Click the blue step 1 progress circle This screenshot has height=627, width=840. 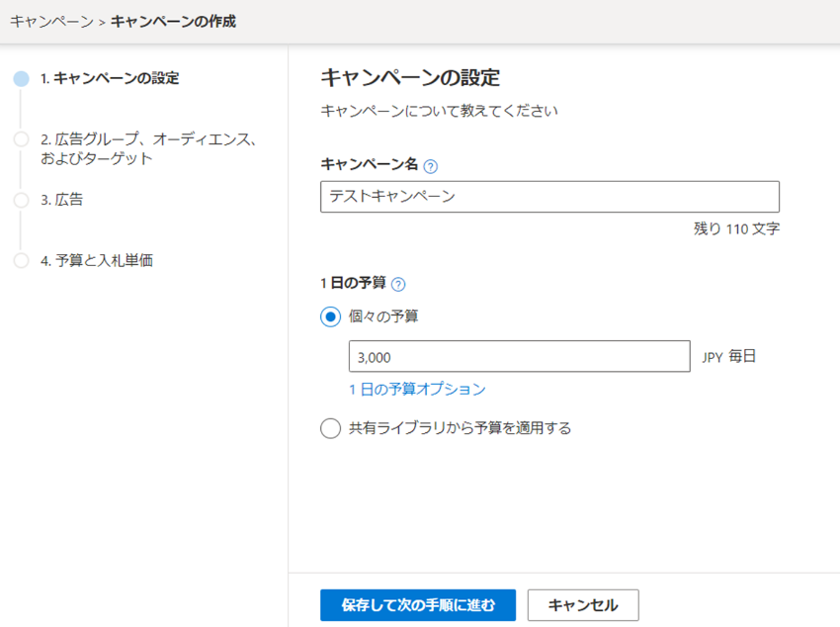coord(22,79)
